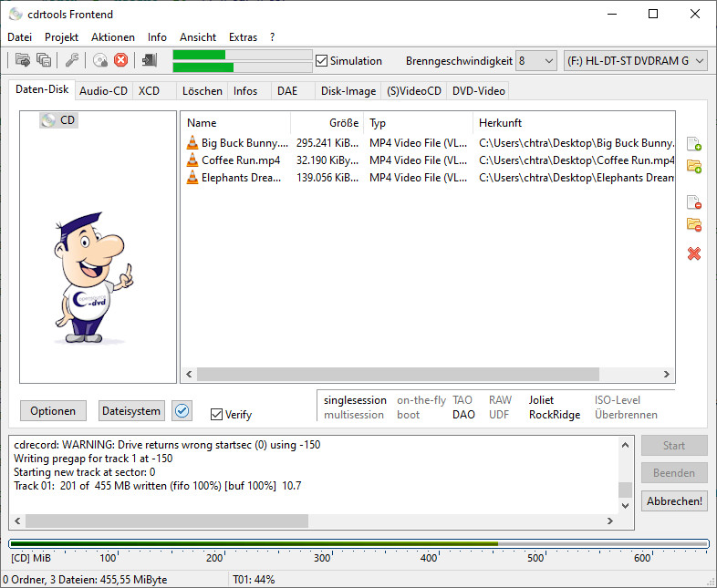
Task: Toggle the blue checkmark button beside Dateisystem
Action: 182,411
